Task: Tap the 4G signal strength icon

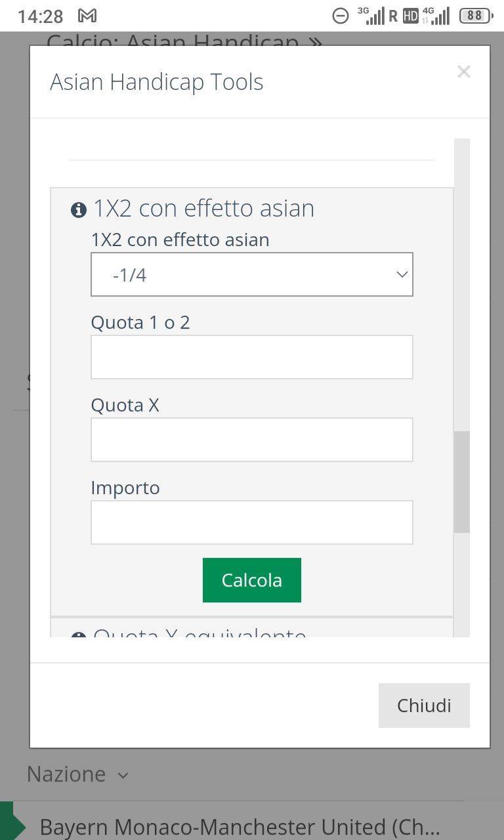Action: click(436, 16)
